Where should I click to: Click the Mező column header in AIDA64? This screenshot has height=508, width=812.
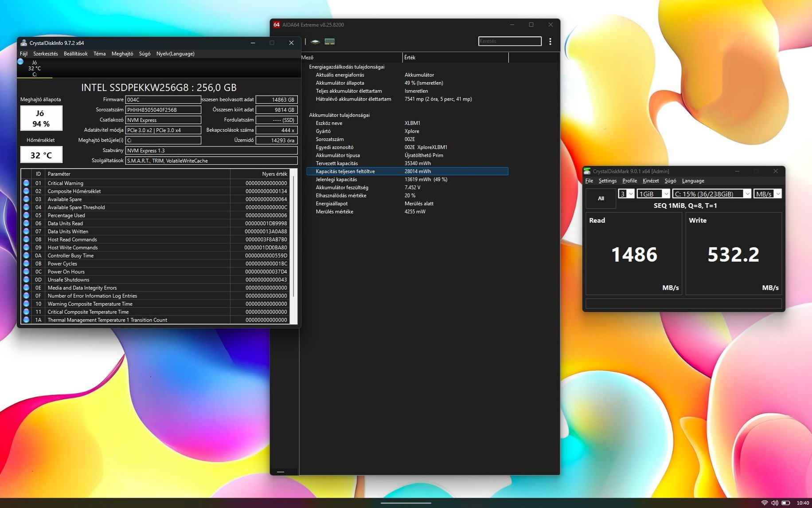point(351,58)
